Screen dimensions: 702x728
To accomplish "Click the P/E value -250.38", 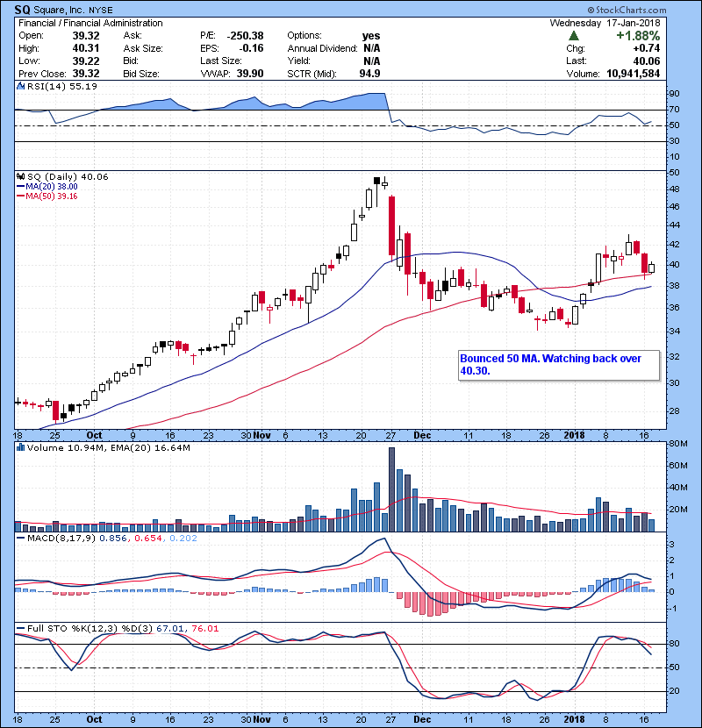I will pyautogui.click(x=246, y=36).
